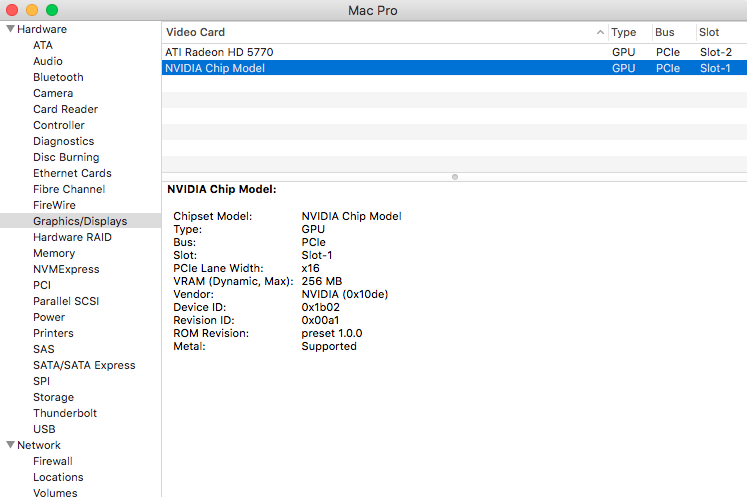This screenshot has width=747, height=497.
Task: Select the NVIDIA Chip Model row
Action: tap(454, 68)
